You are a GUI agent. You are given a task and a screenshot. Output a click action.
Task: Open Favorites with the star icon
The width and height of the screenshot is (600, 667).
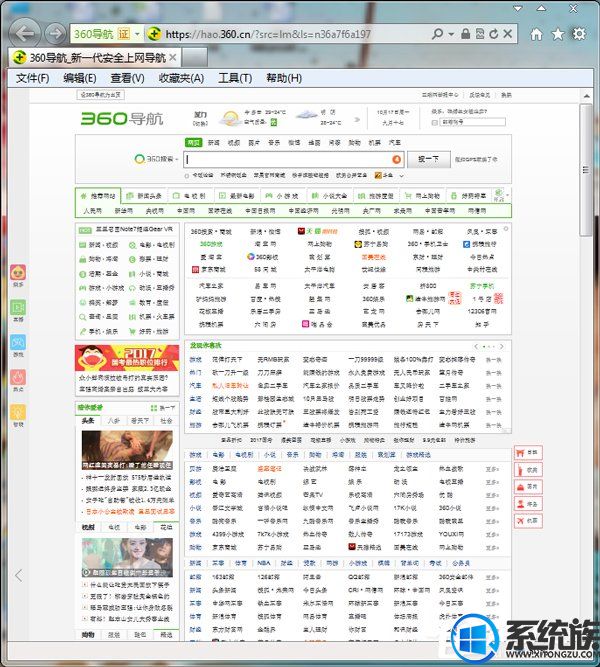point(558,34)
